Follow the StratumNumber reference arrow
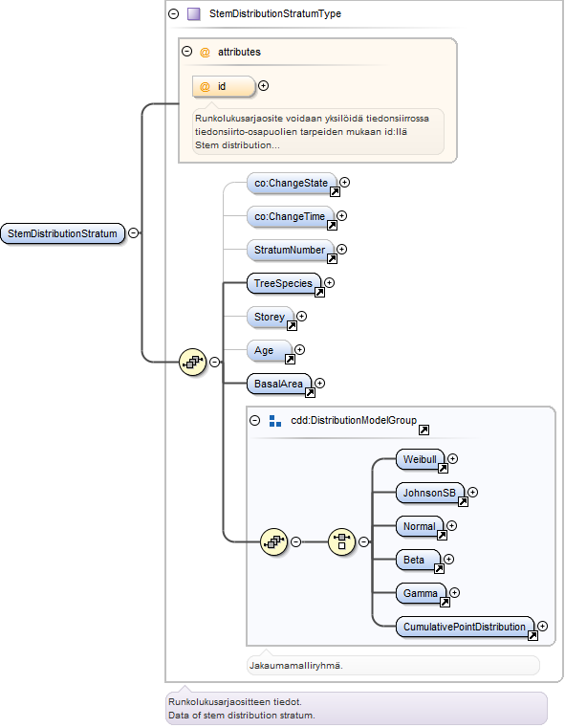 pyautogui.click(x=332, y=258)
